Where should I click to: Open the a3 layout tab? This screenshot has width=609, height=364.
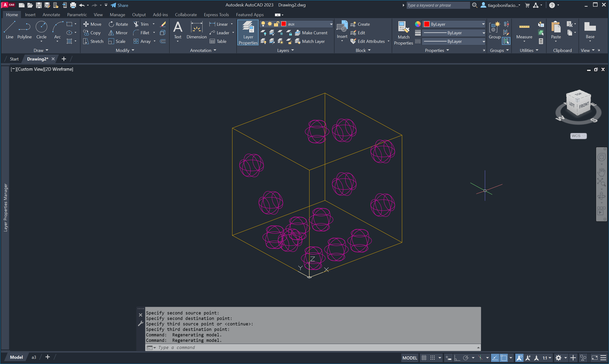(34, 357)
